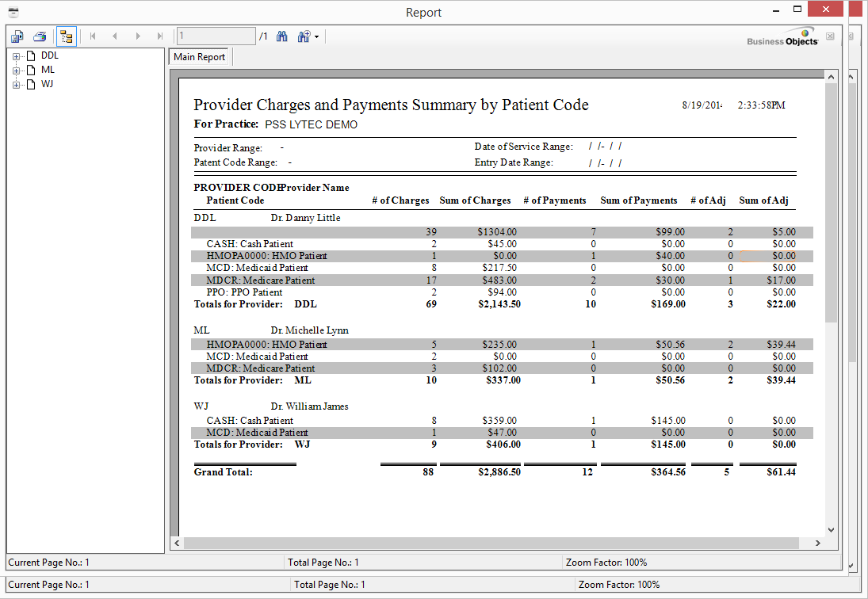The height and width of the screenshot is (599, 868).
Task: Click the zoom binoculars icon
Action: (304, 36)
